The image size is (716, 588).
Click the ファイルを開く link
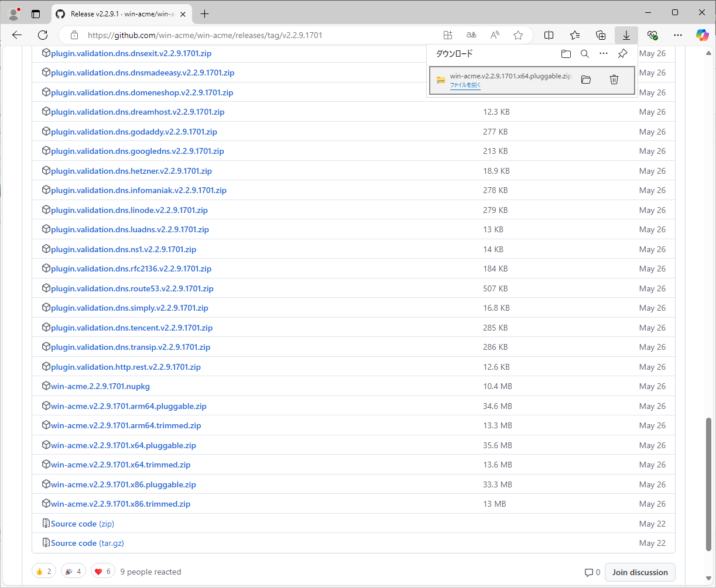tap(465, 85)
